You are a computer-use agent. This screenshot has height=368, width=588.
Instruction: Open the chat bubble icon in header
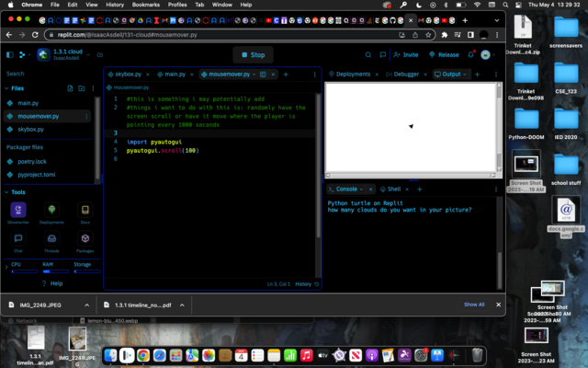pos(382,55)
